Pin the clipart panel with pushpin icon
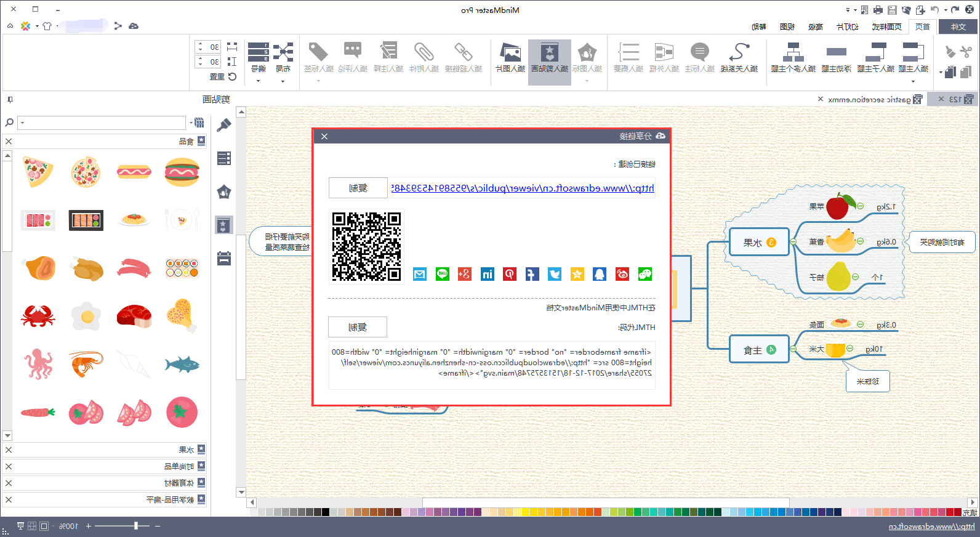The image size is (980, 537). tap(10, 99)
